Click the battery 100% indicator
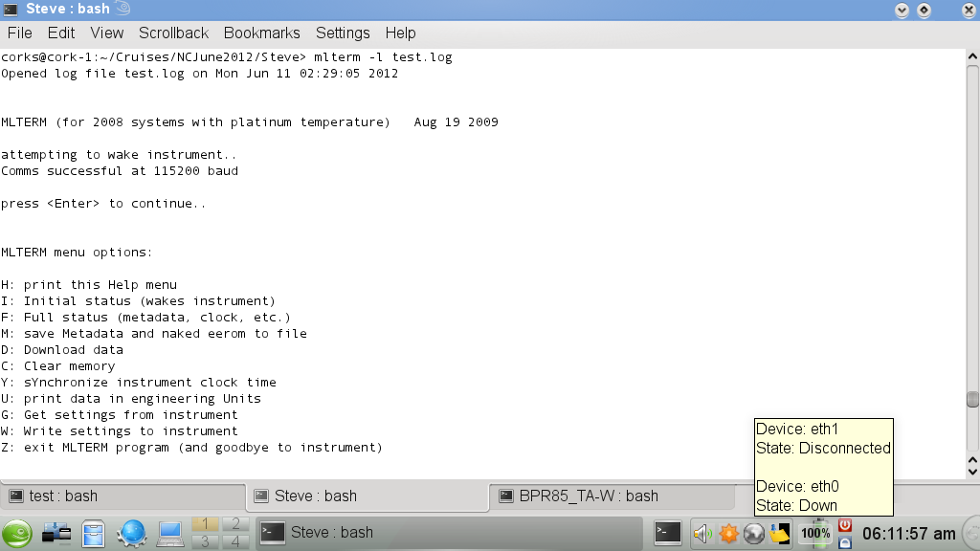The image size is (980, 551). pos(813,533)
